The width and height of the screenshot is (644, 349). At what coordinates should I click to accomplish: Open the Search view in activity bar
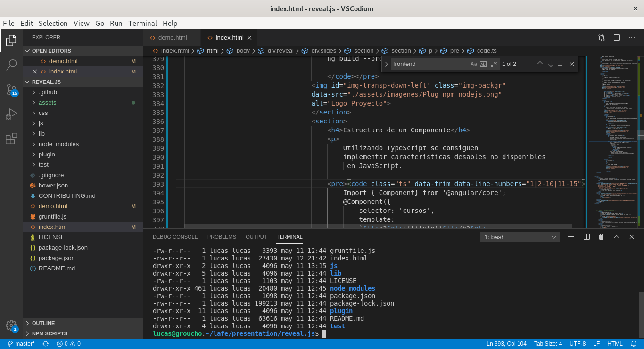tap(11, 65)
